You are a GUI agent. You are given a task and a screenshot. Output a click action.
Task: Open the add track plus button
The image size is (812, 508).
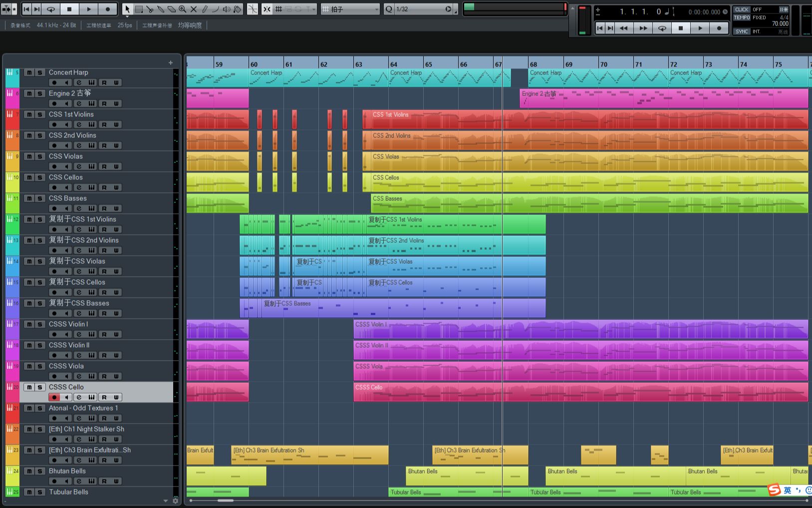pyautogui.click(x=171, y=62)
